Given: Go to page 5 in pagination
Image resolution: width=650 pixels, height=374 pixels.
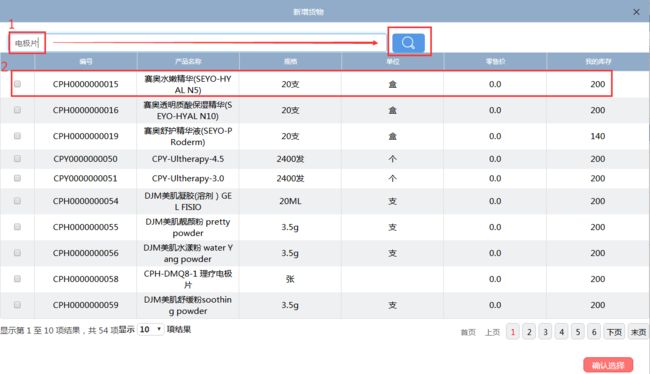Looking at the screenshot, I should tap(578, 332).
